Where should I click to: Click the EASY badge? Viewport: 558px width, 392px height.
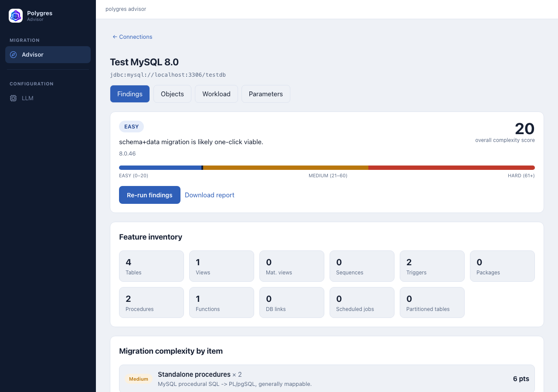(x=131, y=127)
